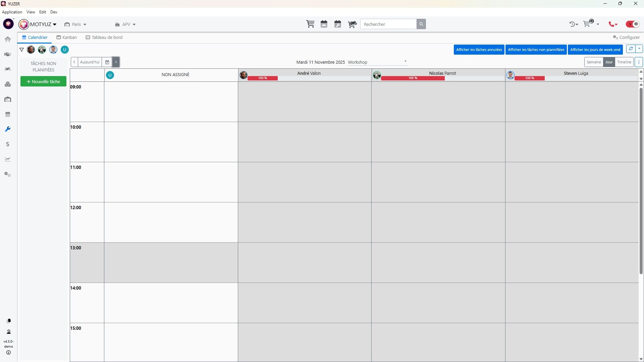This screenshot has width=644, height=362.
Task: Switch calendar view to Timeline
Action: click(x=624, y=62)
